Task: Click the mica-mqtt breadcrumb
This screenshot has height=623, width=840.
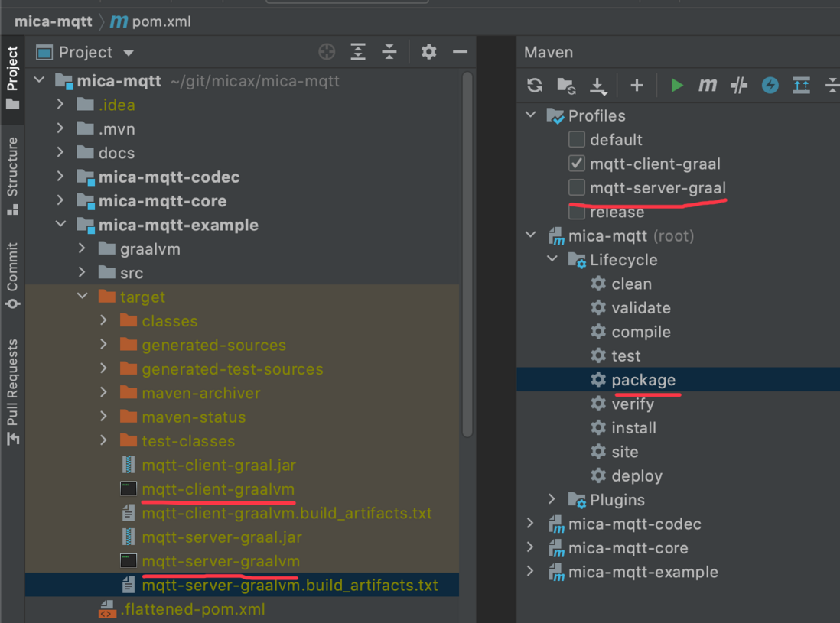Action: [x=53, y=21]
